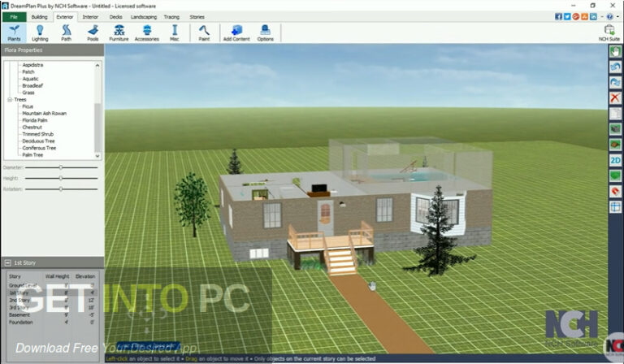Select the Pools tool

93,32
